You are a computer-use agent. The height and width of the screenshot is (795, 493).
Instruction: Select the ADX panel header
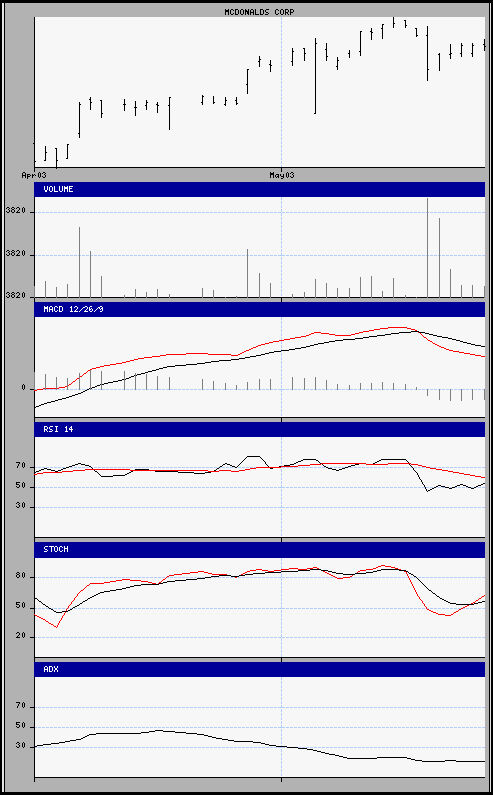pyautogui.click(x=260, y=669)
